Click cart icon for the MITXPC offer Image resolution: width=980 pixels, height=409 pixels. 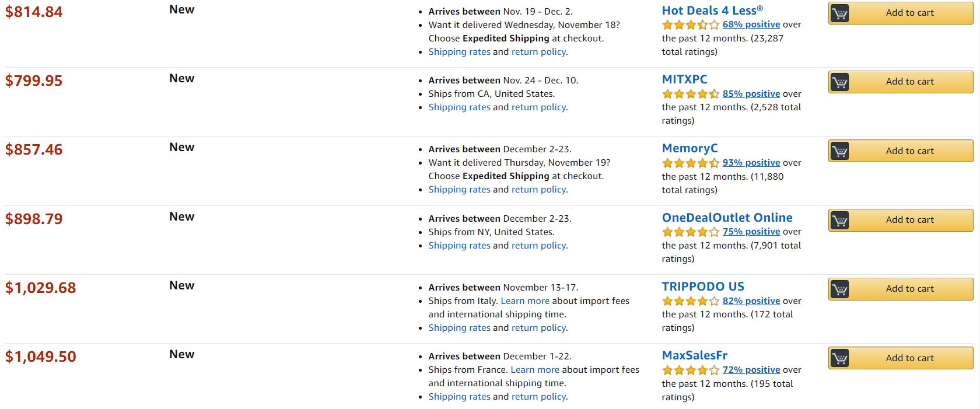[x=839, y=82]
